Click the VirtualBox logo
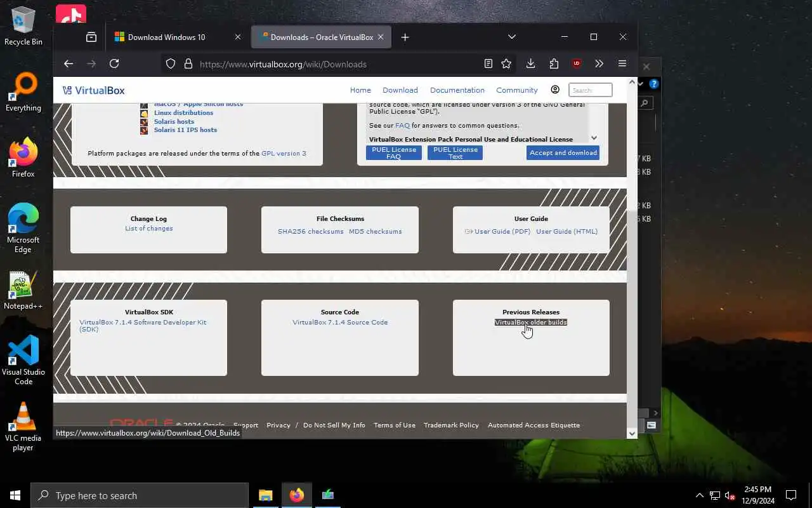This screenshot has height=508, width=812. [93, 90]
